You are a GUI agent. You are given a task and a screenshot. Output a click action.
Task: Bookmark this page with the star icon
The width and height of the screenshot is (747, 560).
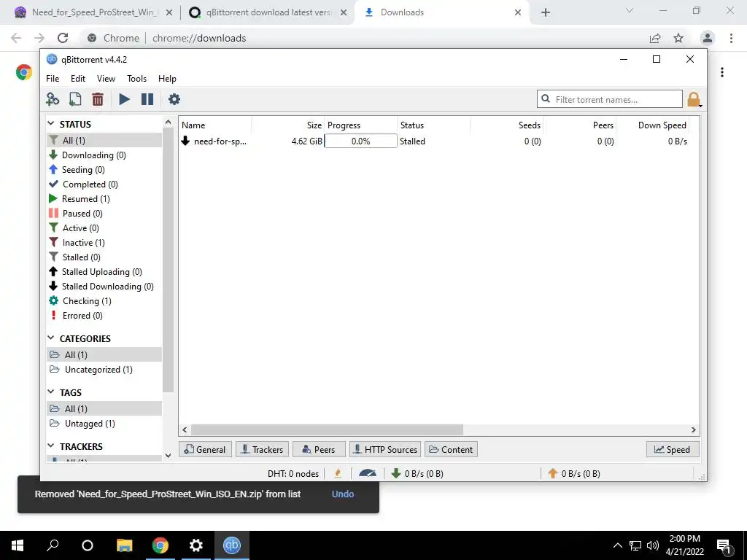[x=678, y=38]
